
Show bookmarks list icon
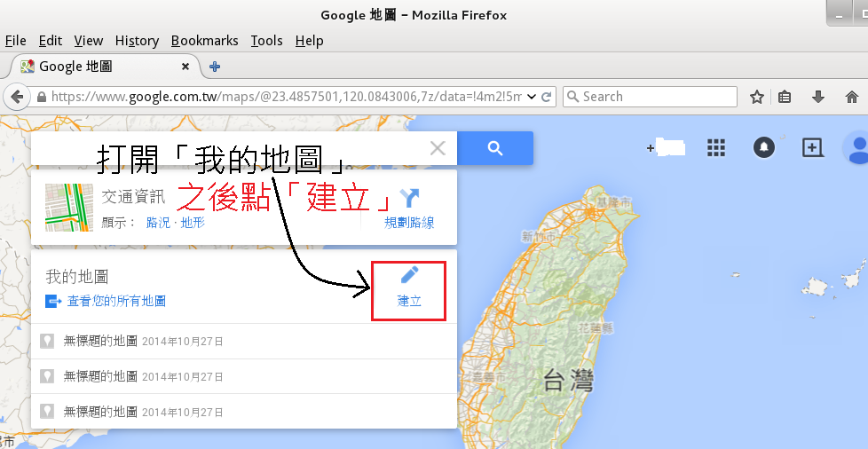(785, 97)
